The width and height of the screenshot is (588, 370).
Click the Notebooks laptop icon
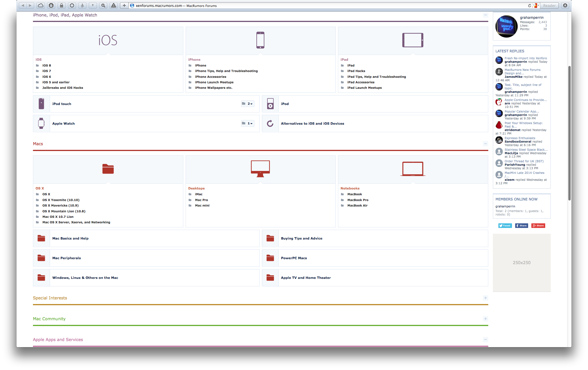coord(413,169)
